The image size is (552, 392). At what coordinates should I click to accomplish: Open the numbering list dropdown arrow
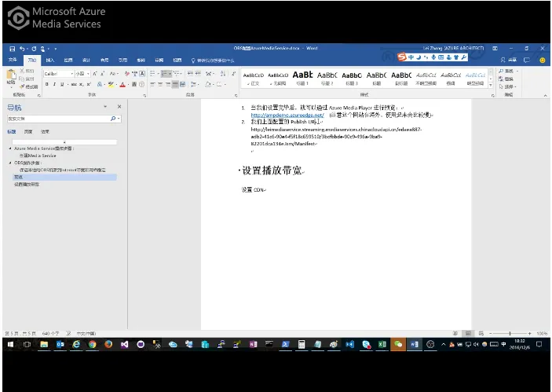pyautogui.click(x=170, y=74)
